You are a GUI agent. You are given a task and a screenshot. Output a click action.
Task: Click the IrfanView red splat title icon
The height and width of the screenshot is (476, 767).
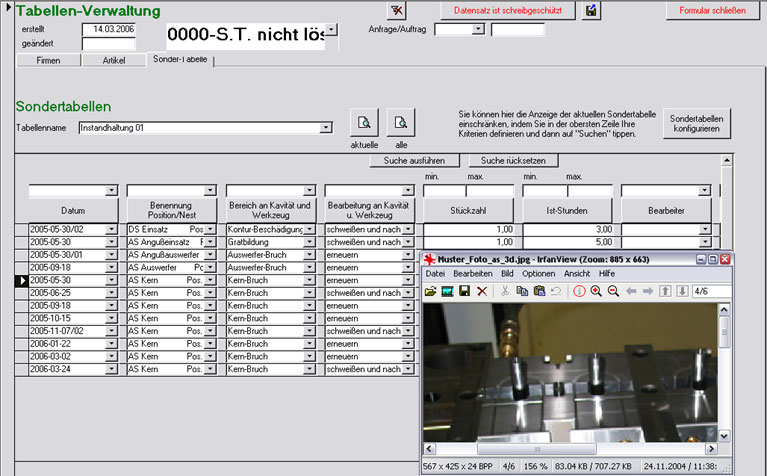point(429,259)
